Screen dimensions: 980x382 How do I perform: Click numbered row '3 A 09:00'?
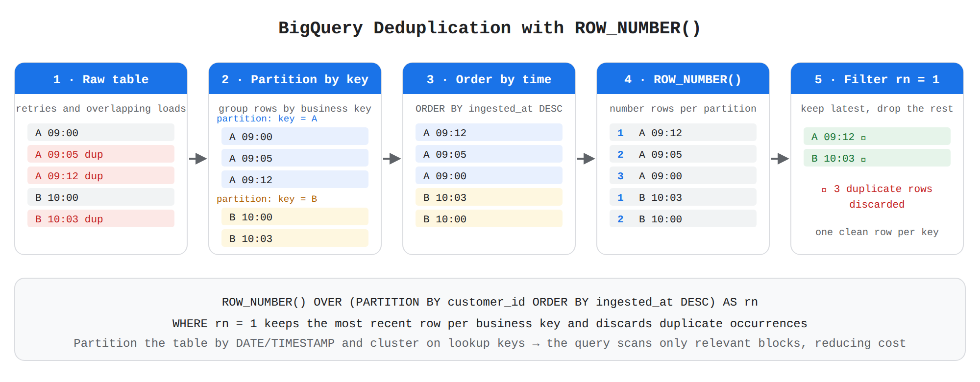click(x=683, y=175)
